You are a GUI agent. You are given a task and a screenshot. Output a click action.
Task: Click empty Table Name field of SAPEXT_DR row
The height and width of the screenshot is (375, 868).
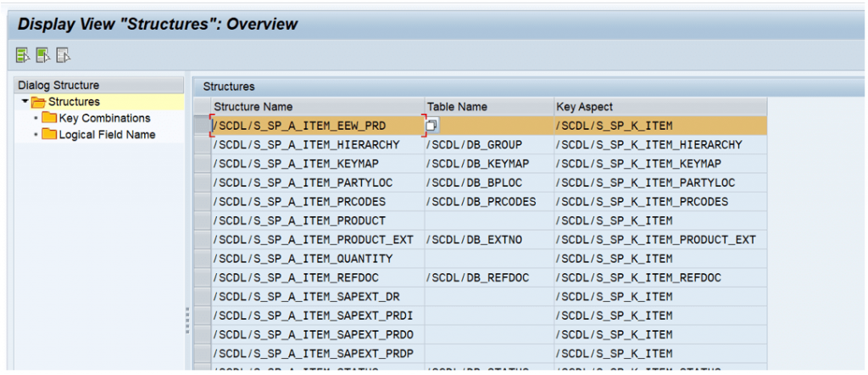(489, 297)
